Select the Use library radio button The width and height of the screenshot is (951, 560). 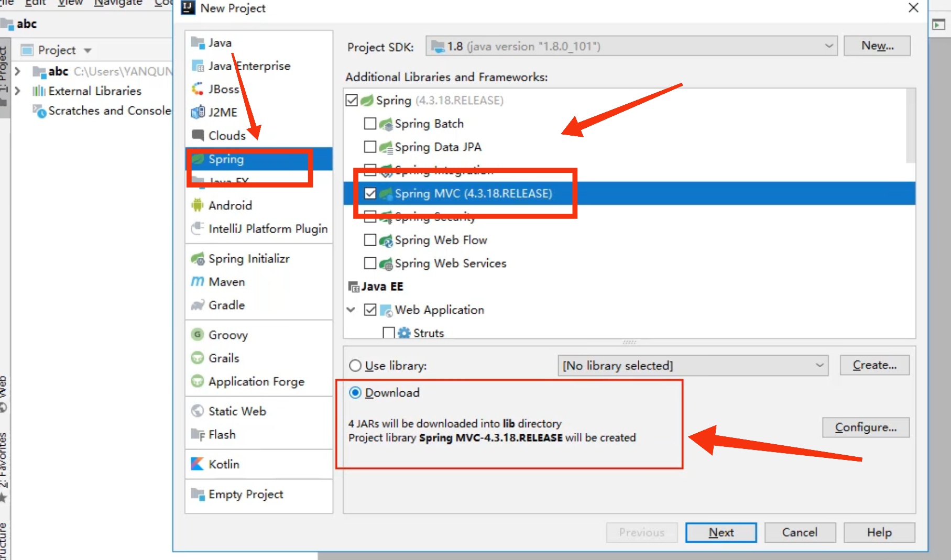coord(355,366)
